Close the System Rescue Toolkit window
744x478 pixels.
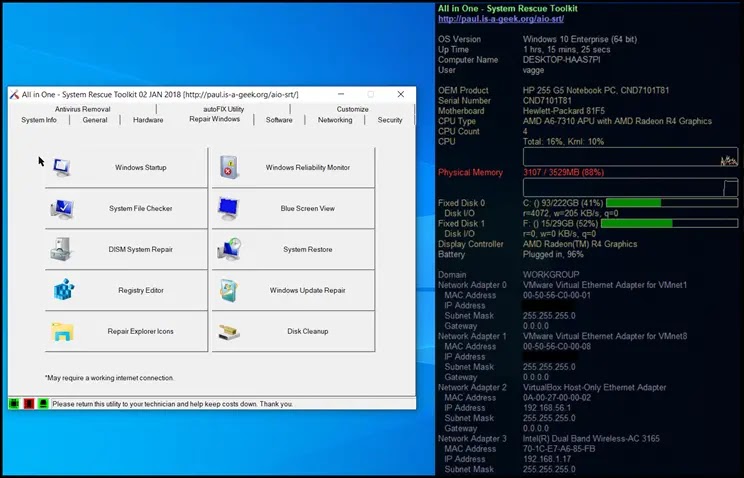[x=401, y=94]
